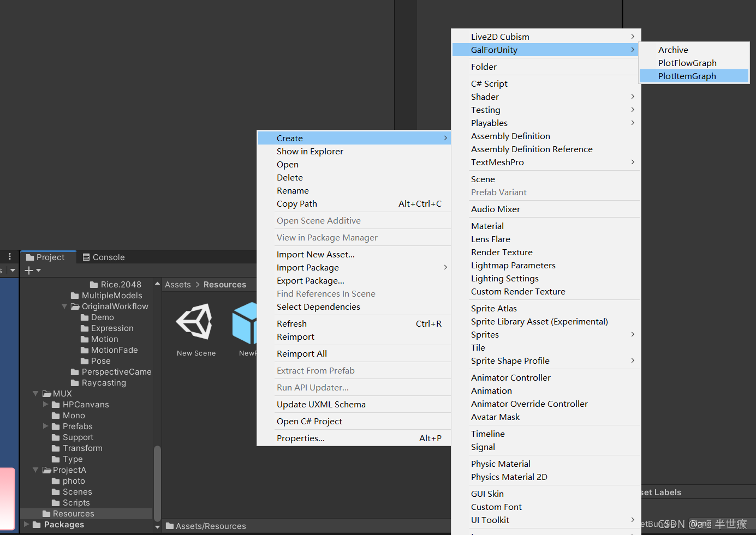Click the Transform folder icon
756x535 pixels.
(56, 448)
